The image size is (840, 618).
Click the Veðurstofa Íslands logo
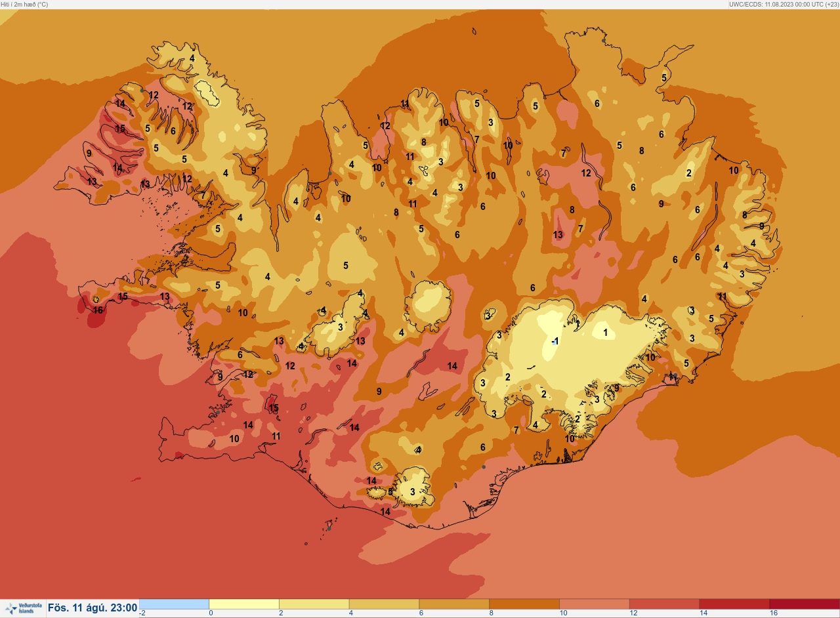pyautogui.click(x=22, y=608)
